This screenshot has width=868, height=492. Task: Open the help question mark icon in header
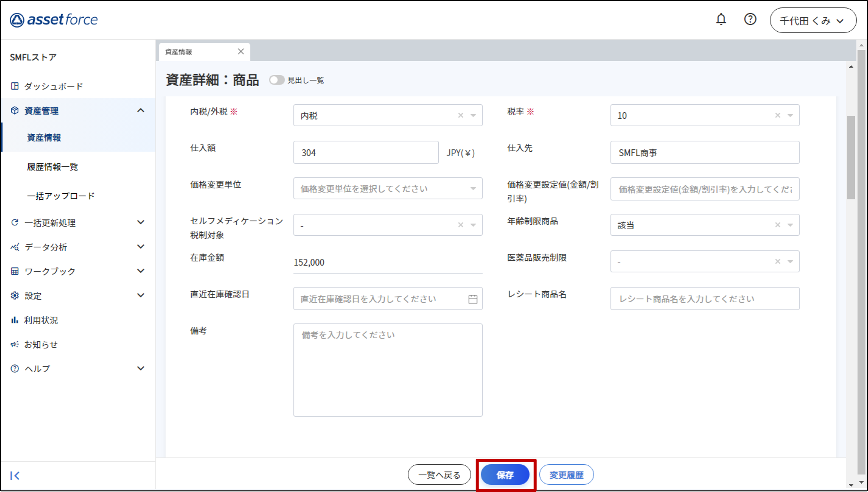point(750,19)
